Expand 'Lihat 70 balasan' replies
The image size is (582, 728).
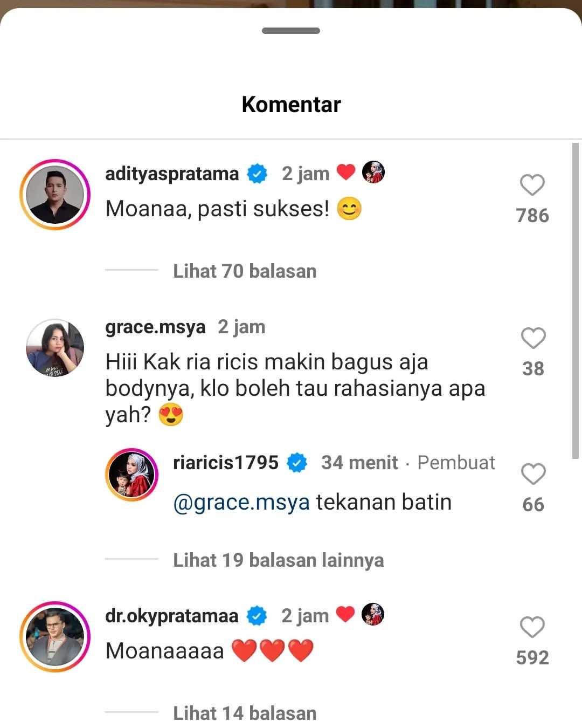click(x=244, y=271)
